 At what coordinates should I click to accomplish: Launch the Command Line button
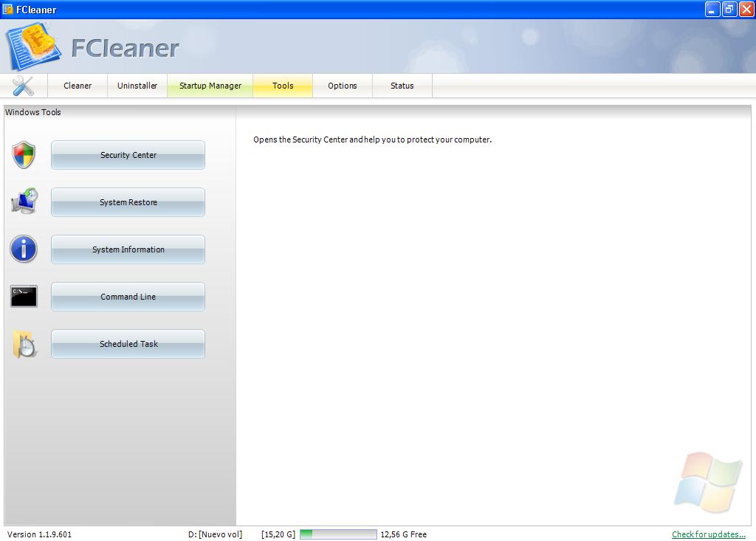point(128,297)
